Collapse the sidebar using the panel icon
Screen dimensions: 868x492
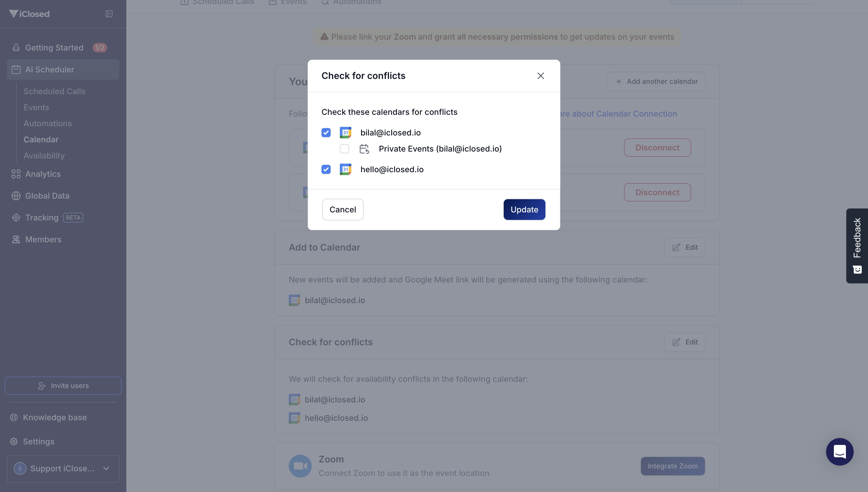click(109, 14)
